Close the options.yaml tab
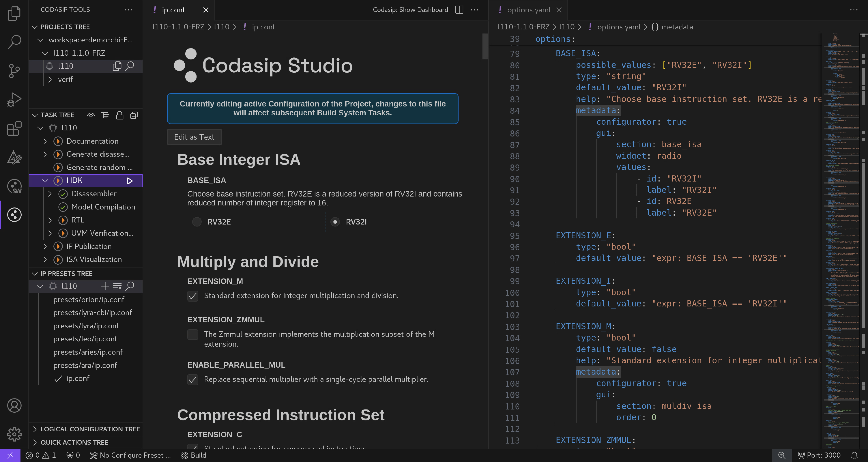This screenshot has width=868, height=462. (x=559, y=10)
